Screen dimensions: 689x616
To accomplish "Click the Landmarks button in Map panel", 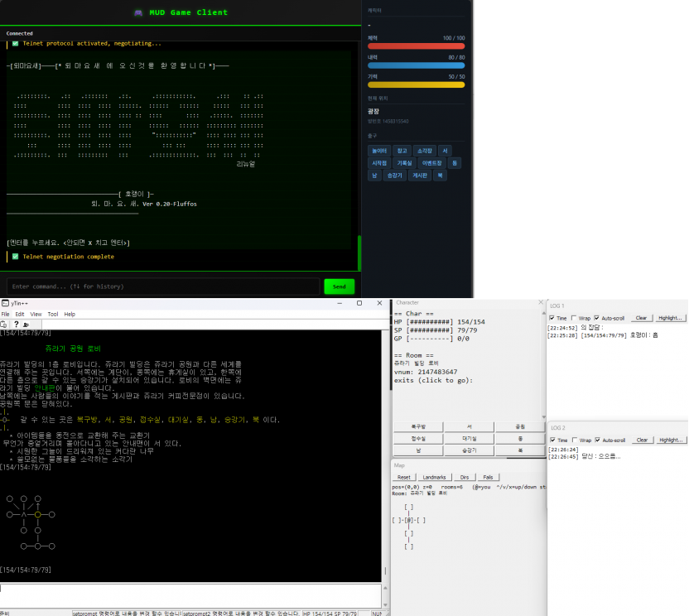I will point(434,477).
